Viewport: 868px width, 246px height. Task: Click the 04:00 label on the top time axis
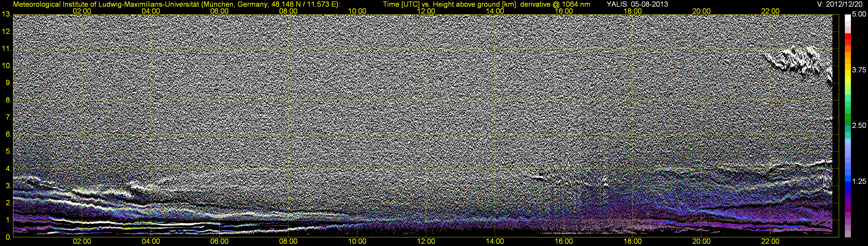tap(151, 11)
